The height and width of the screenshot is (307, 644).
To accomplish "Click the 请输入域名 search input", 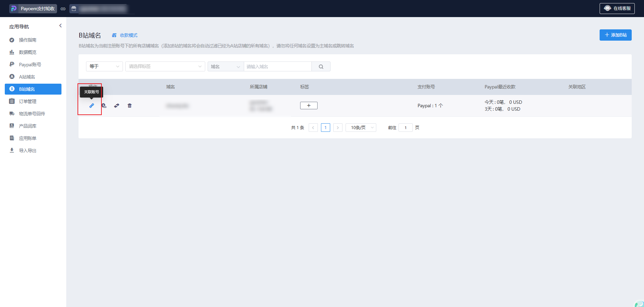I will tap(278, 67).
